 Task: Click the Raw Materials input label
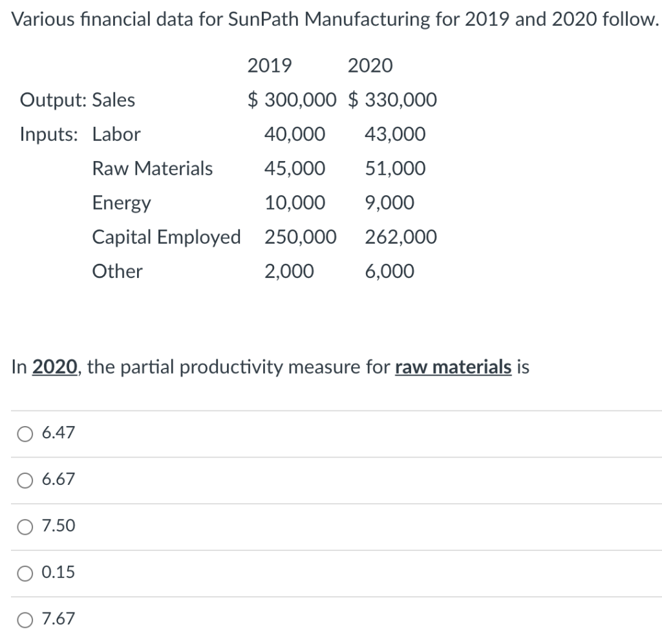tap(153, 168)
